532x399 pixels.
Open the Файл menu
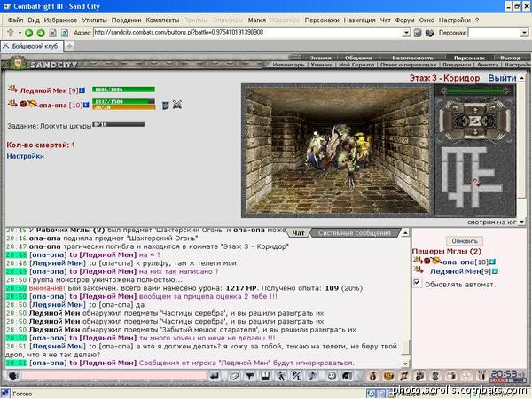tap(15, 20)
